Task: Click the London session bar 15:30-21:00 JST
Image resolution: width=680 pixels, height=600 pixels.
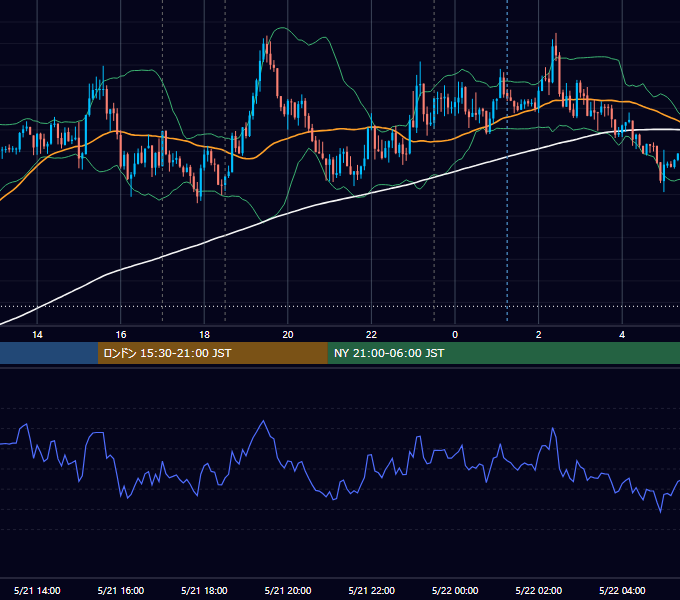Action: pyautogui.click(x=212, y=353)
